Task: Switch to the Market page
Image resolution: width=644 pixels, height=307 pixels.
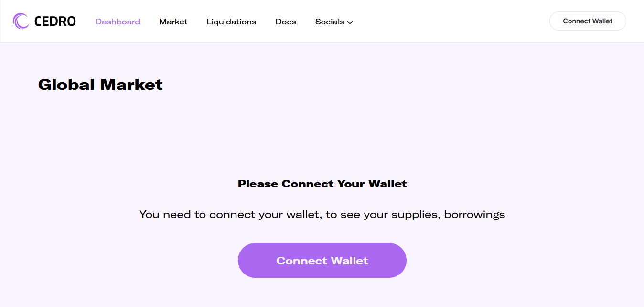Action: tap(173, 22)
